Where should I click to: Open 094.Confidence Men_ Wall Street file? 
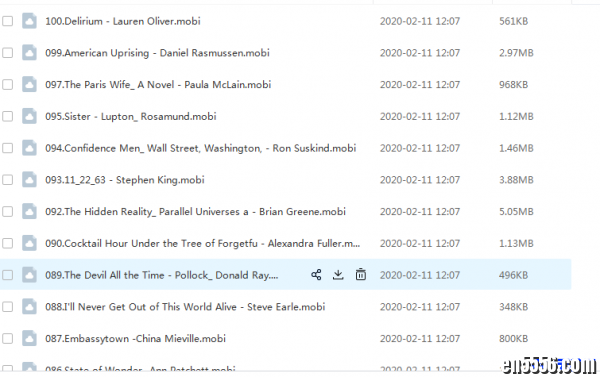(x=201, y=148)
